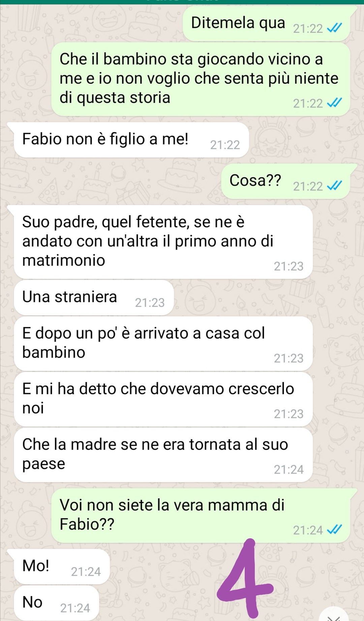Tap the green header bar at top
The image size is (364, 621).
[x=182, y=2]
